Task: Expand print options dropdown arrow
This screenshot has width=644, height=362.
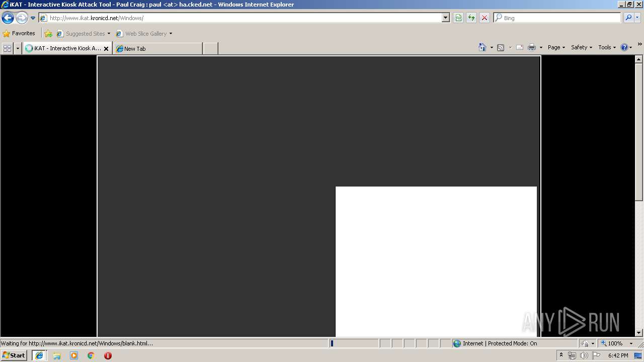Action: coord(541,47)
